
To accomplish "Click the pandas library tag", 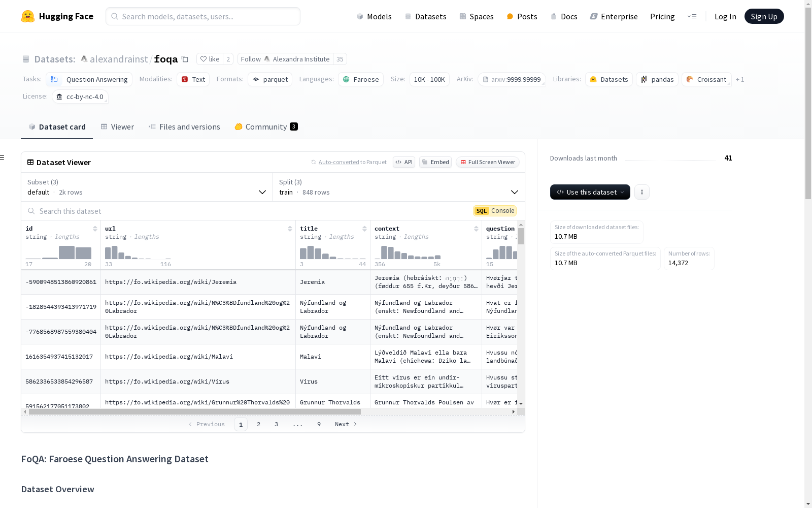I will click(x=657, y=79).
